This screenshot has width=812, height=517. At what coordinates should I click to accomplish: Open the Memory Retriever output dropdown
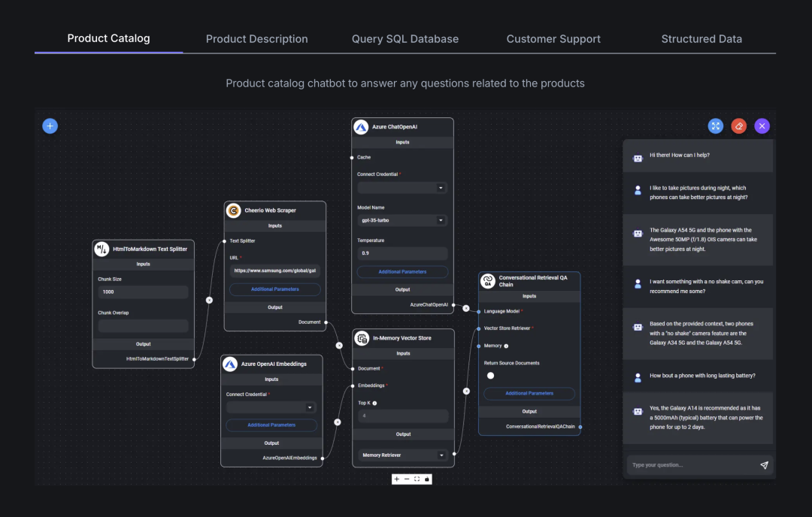click(403, 455)
